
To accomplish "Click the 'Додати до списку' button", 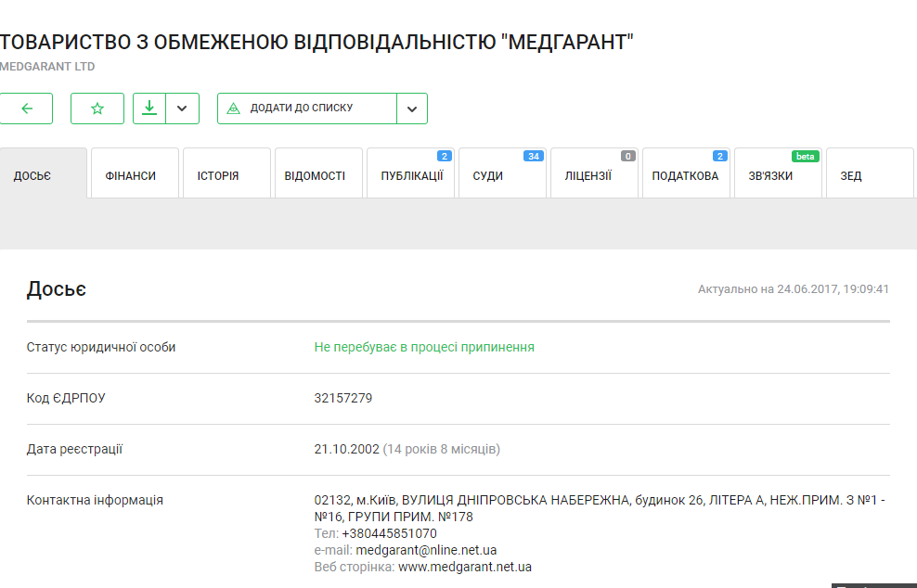I will pyautogui.click(x=306, y=109).
